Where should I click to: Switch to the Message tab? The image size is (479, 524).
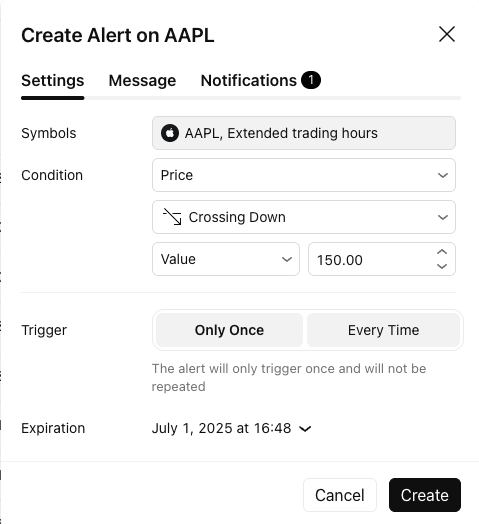(142, 81)
